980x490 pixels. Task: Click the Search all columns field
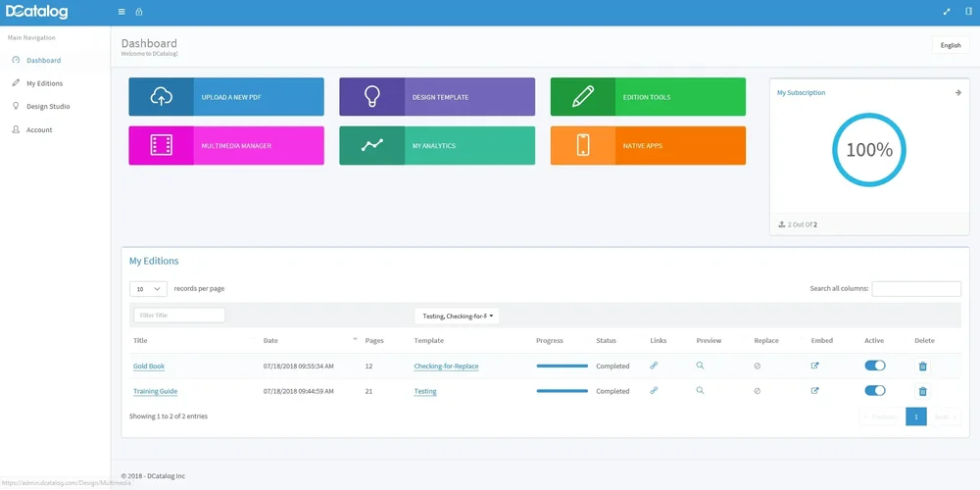916,289
